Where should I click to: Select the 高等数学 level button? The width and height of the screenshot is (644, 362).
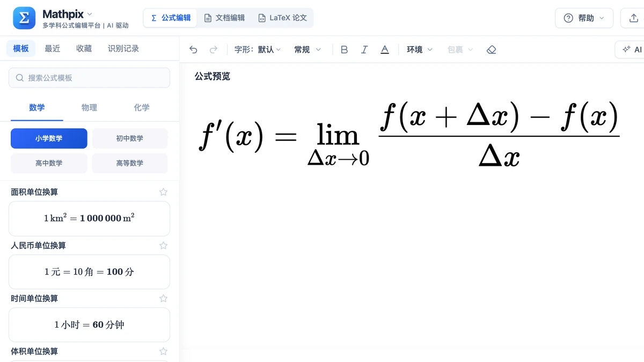click(130, 163)
